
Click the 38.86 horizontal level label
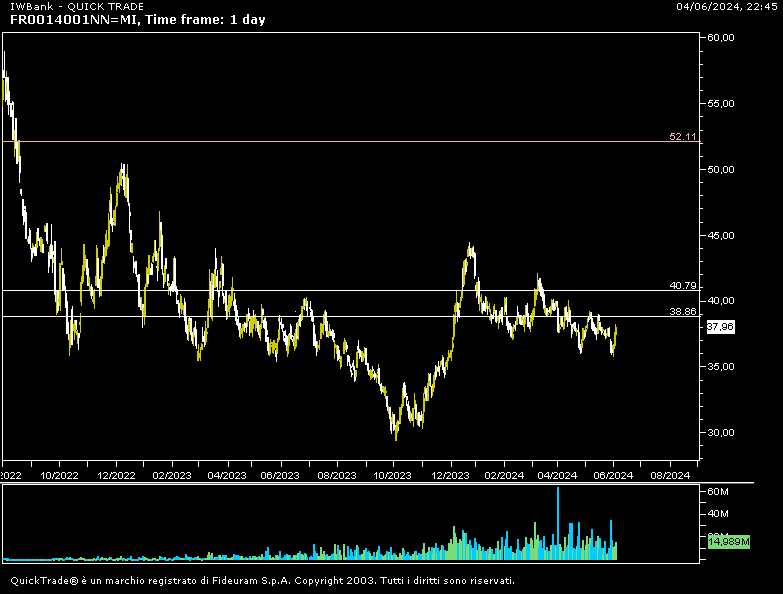coord(683,311)
